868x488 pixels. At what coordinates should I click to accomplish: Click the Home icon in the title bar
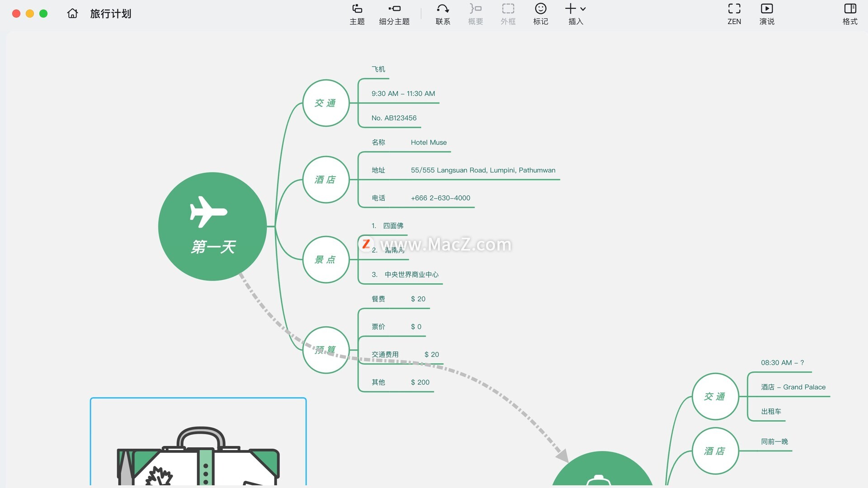point(72,14)
